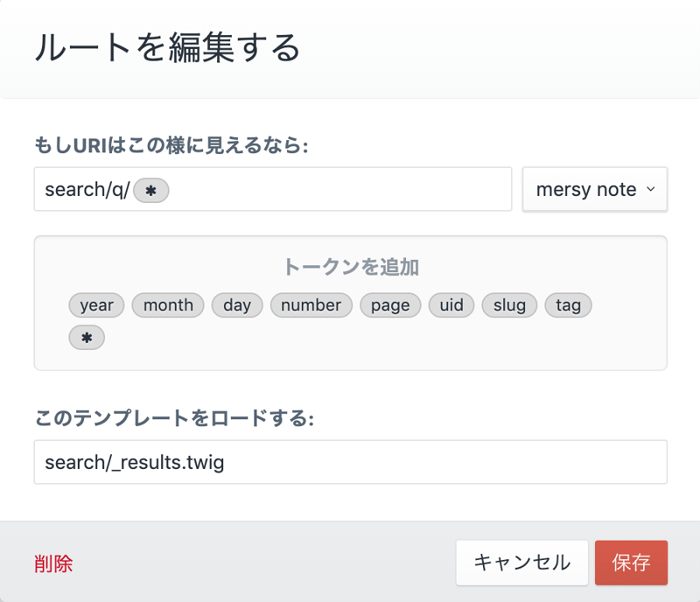Click the トークンを追加 heading text
700x602 pixels.
pos(350,266)
